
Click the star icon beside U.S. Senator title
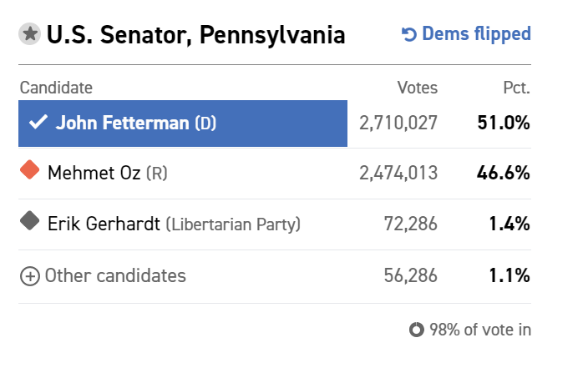coord(29,34)
